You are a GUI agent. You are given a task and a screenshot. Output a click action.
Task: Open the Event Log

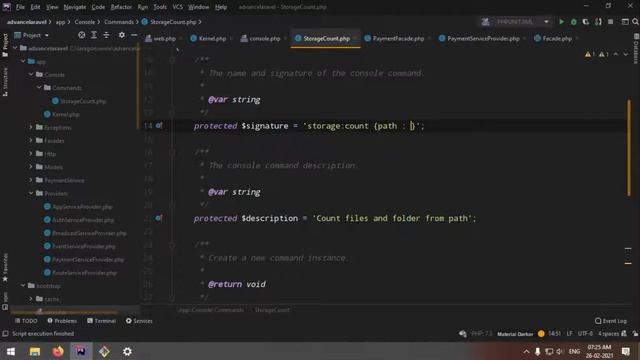point(611,321)
